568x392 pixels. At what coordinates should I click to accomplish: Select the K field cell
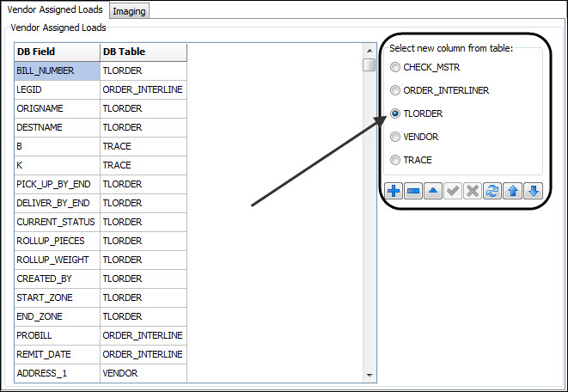(x=58, y=165)
